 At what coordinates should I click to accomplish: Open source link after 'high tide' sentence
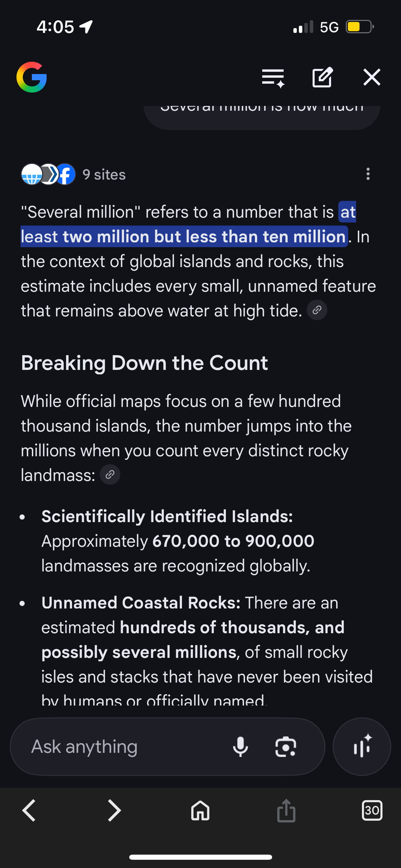point(317,311)
